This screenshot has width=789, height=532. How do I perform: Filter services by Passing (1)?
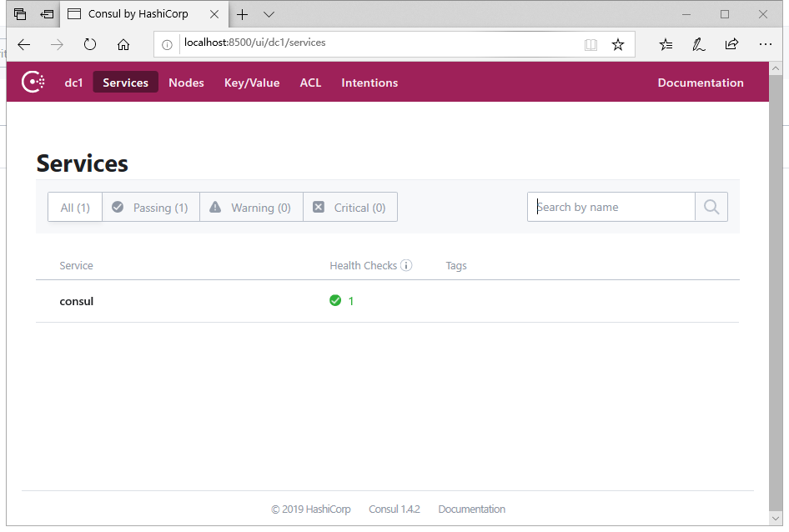[151, 208]
